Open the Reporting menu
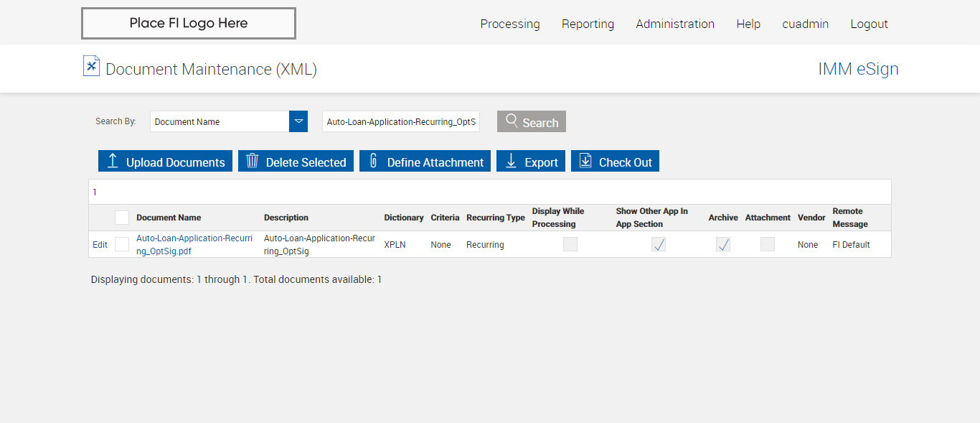Image resolution: width=980 pixels, height=423 pixels. point(588,24)
